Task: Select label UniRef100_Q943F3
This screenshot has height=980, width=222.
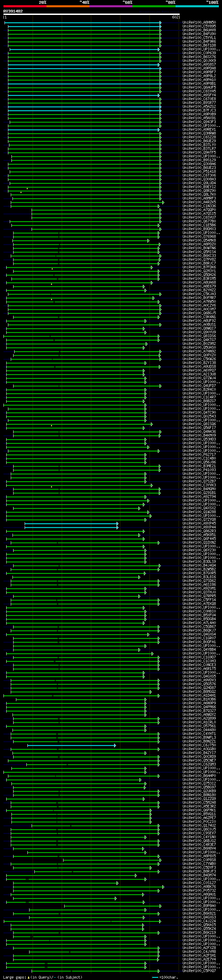Action: pyautogui.click(x=199, y=122)
